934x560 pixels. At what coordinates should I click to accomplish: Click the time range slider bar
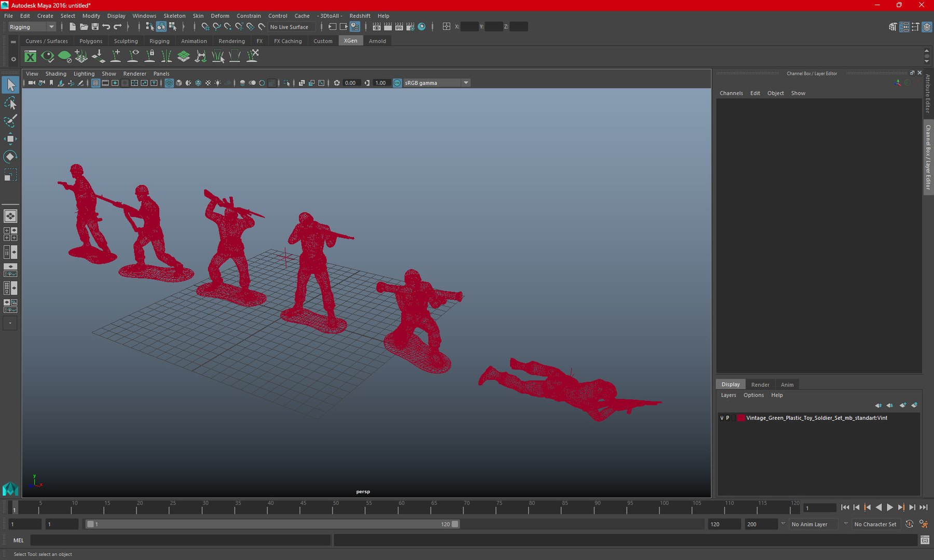(x=272, y=524)
